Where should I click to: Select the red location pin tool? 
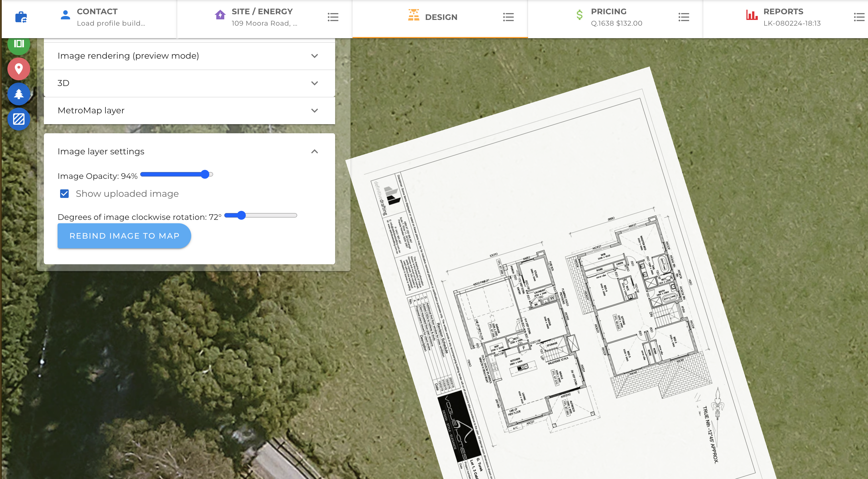point(19,69)
